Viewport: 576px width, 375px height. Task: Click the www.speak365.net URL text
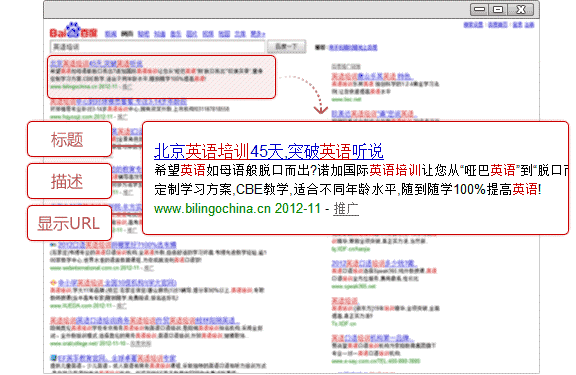tap(353, 286)
